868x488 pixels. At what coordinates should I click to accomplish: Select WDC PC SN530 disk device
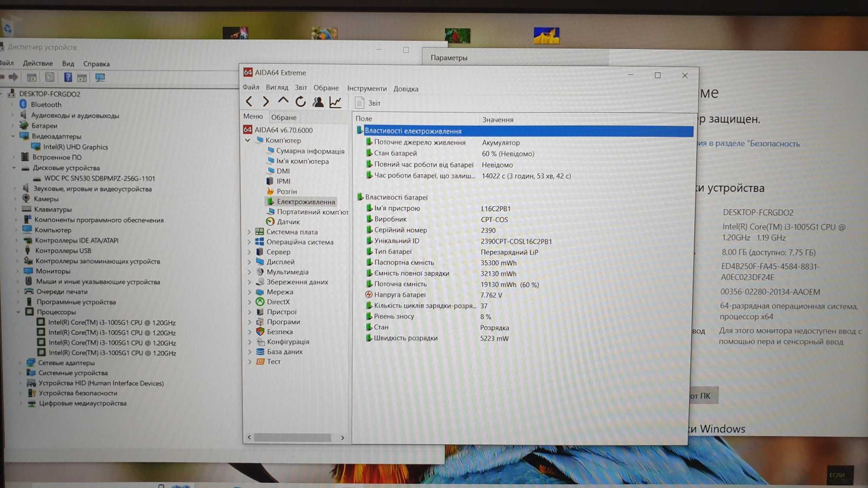click(x=99, y=178)
